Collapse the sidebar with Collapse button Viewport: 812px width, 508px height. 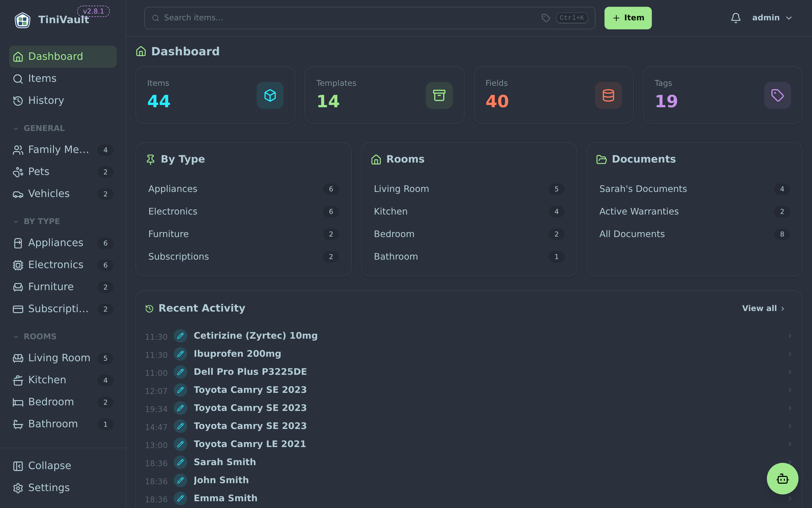63,466
